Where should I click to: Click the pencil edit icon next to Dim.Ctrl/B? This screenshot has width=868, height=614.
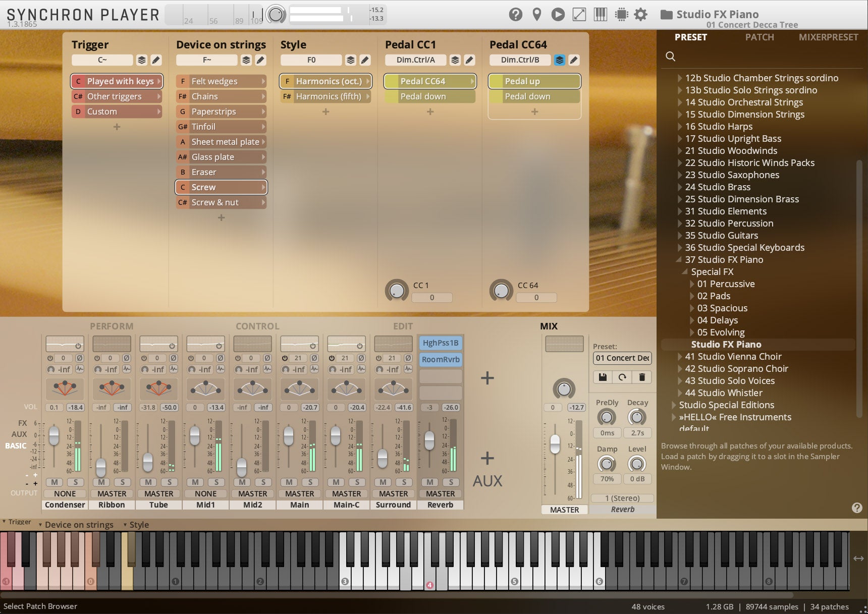coord(574,60)
